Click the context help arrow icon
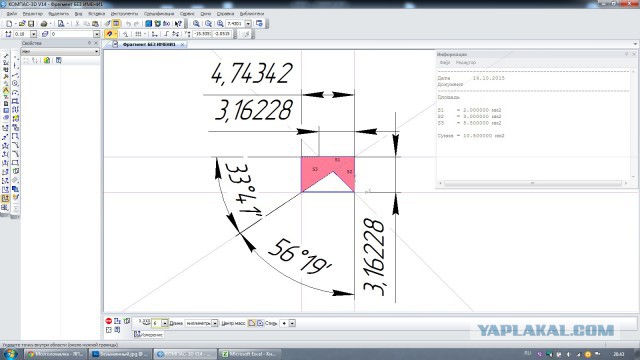 point(178,24)
